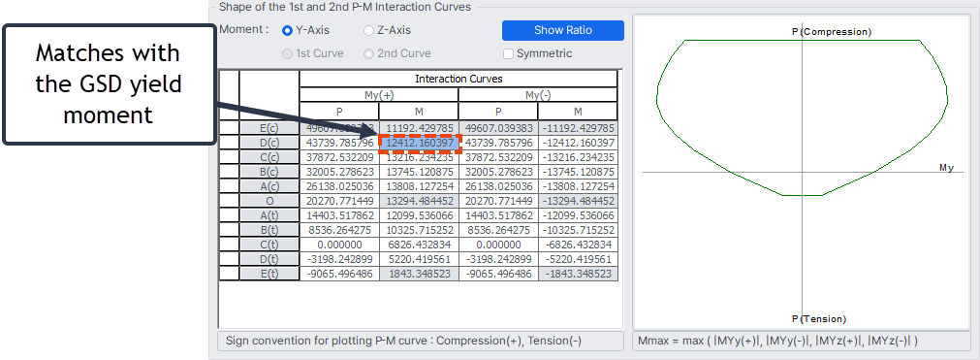
Task: Click the -1843.348523 cell in E(t) row
Action: [578, 274]
